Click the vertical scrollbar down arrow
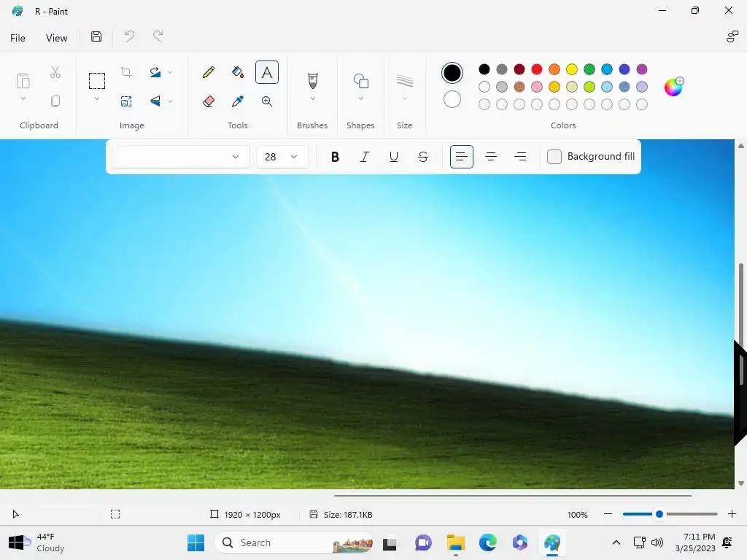747x560 pixels. click(x=741, y=483)
